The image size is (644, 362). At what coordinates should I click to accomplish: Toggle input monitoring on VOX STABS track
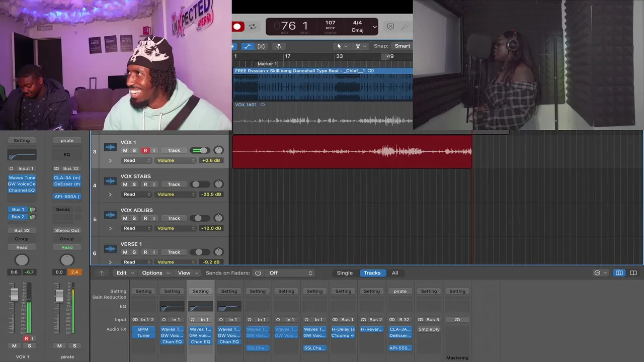coord(154,185)
